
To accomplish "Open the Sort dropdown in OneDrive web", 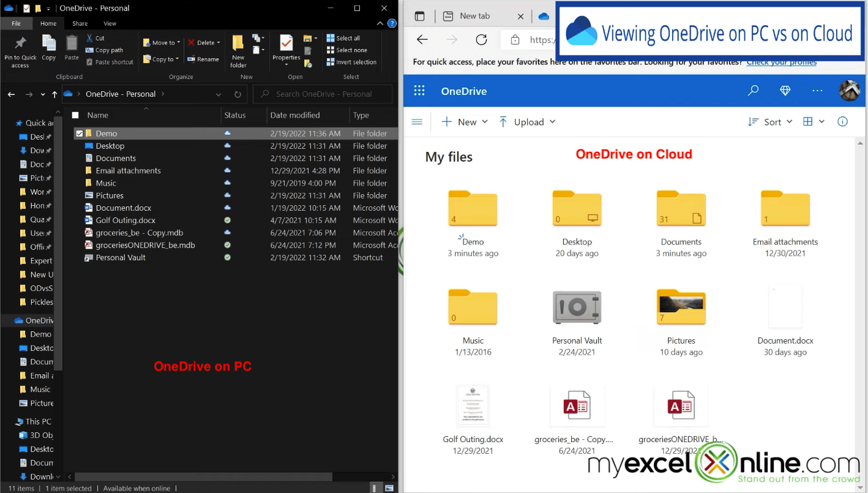I will click(770, 121).
